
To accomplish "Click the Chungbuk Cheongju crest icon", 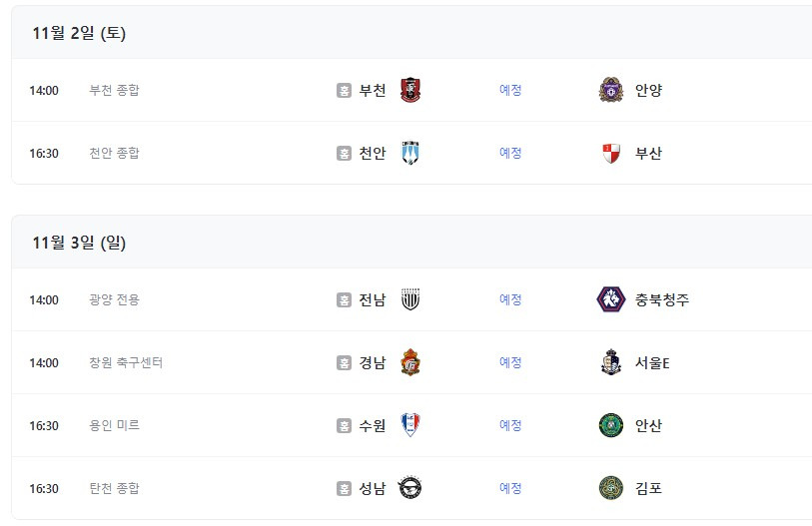I will (x=610, y=299).
